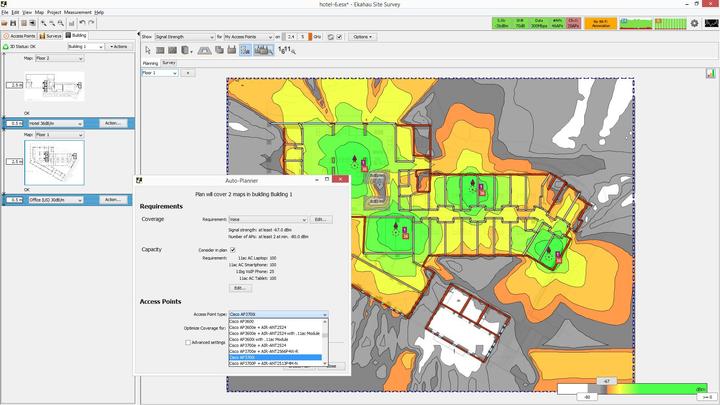Viewport: 720px width, 405px height.
Task: Select the wall drawing tool
Action: (160, 50)
